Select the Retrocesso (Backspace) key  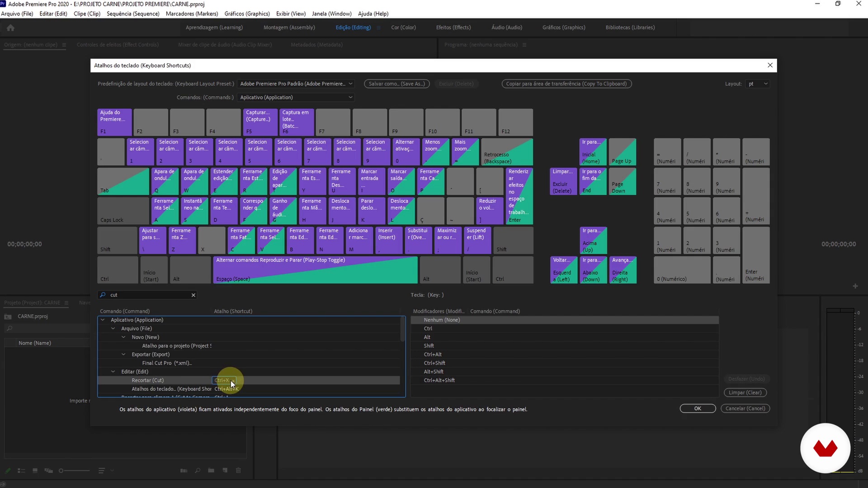tap(507, 152)
